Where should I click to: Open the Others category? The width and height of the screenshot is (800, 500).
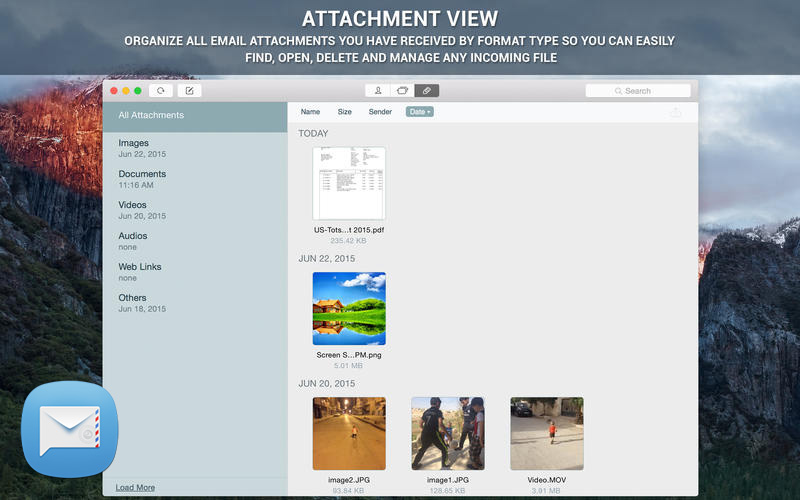tap(195, 303)
